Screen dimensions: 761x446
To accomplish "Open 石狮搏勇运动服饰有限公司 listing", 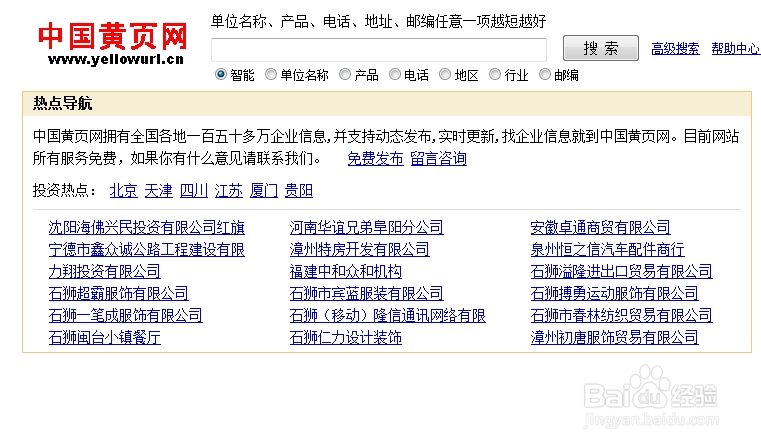I will click(614, 294).
